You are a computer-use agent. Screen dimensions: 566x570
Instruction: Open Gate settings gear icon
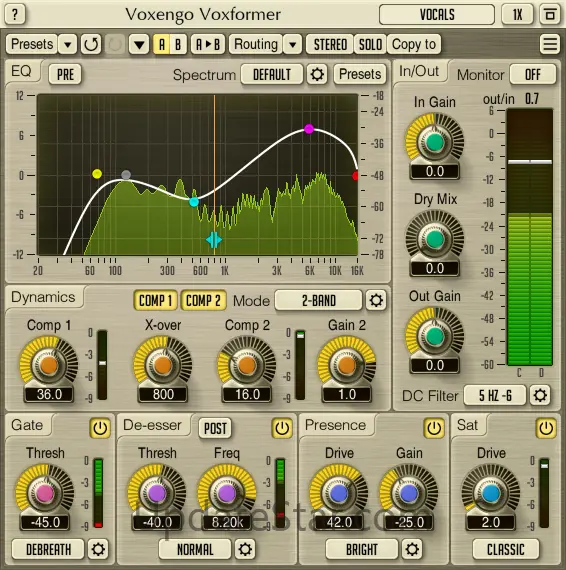(98, 549)
